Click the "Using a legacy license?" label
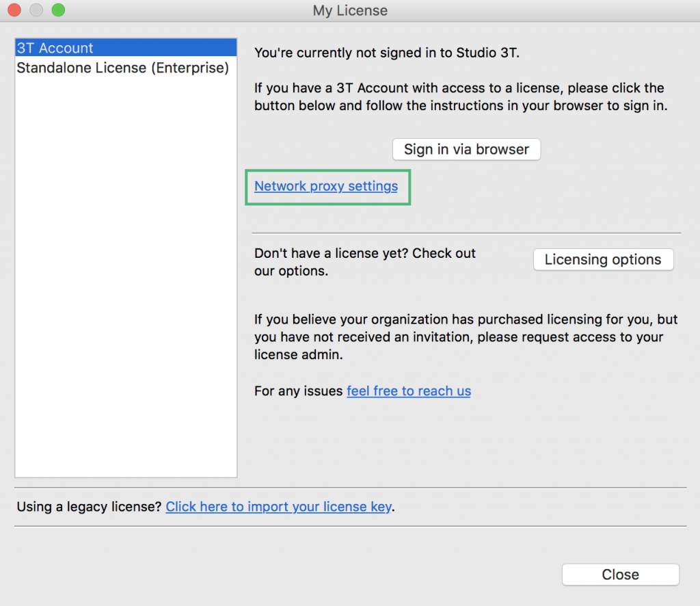 [x=89, y=506]
